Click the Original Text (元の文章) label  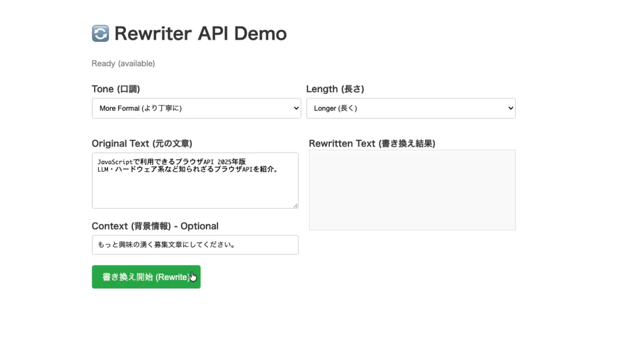pos(142,143)
